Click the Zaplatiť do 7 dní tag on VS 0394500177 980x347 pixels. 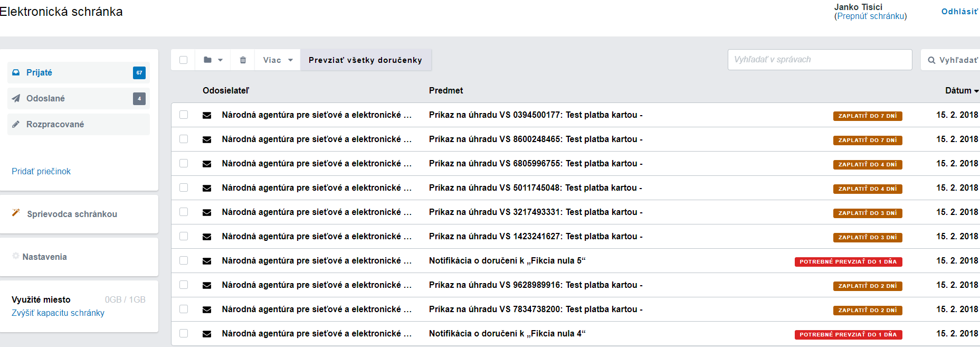tap(868, 116)
